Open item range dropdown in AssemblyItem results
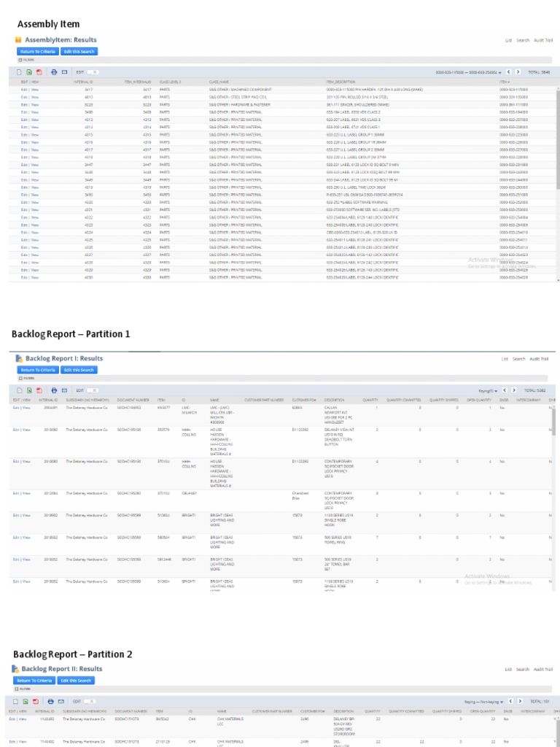 click(469, 72)
